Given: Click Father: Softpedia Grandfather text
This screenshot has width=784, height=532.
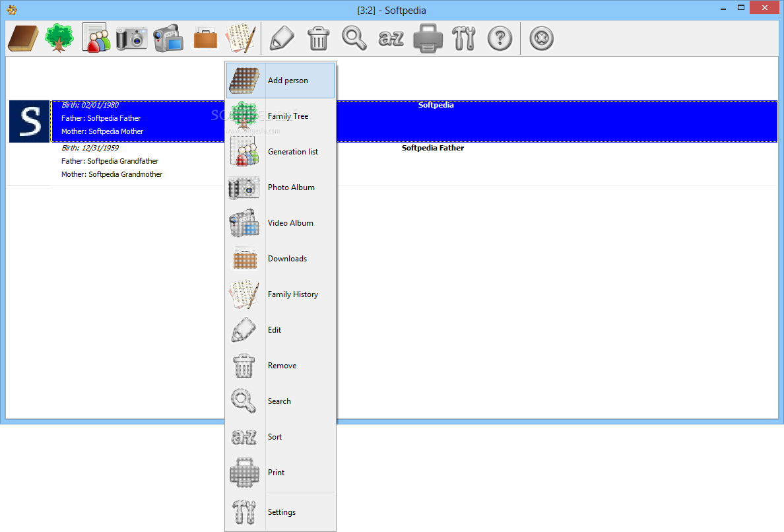Looking at the screenshot, I should pos(110,161).
